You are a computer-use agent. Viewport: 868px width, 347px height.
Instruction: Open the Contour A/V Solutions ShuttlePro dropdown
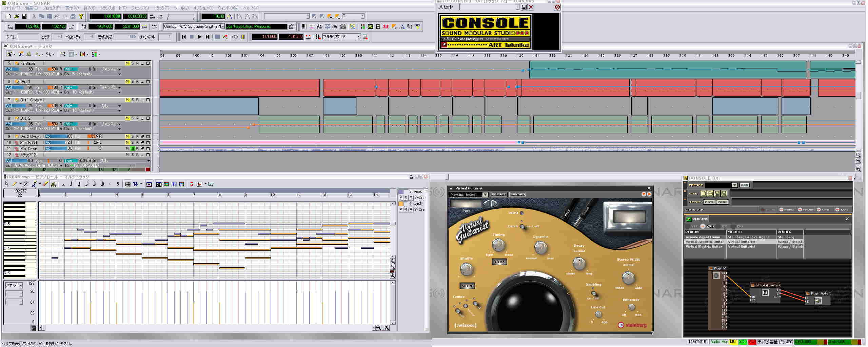coord(223,26)
